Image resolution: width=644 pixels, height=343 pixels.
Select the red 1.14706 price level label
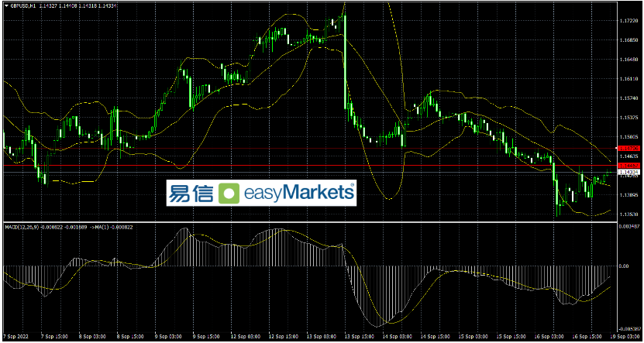(x=629, y=148)
